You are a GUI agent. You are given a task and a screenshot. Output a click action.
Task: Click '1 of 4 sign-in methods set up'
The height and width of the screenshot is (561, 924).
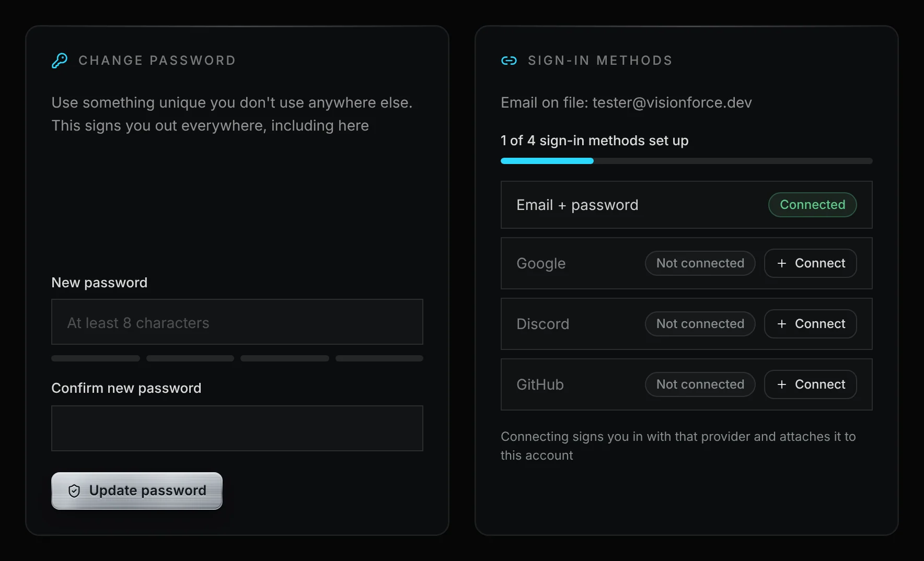[595, 141]
